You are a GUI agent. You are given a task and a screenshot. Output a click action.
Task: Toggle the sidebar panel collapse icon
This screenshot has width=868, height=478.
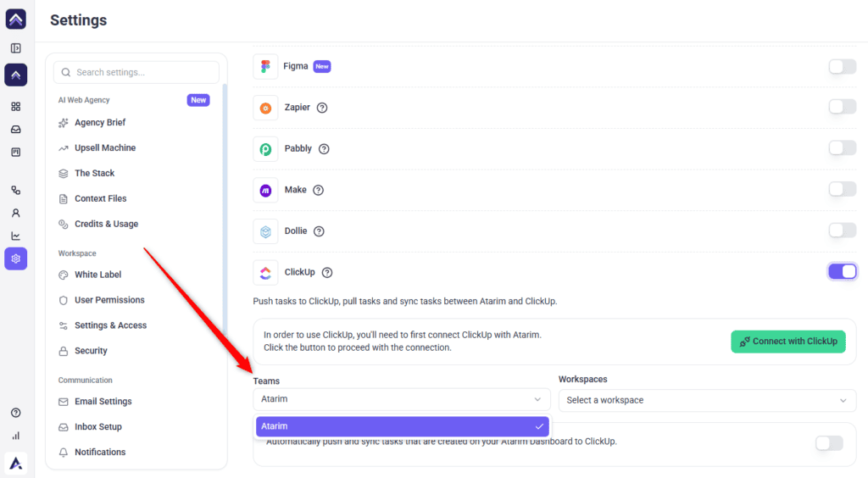point(16,48)
